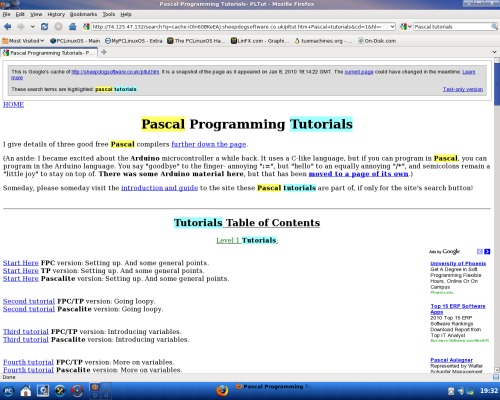Open PC menu launcher on taskbar

tap(8, 391)
